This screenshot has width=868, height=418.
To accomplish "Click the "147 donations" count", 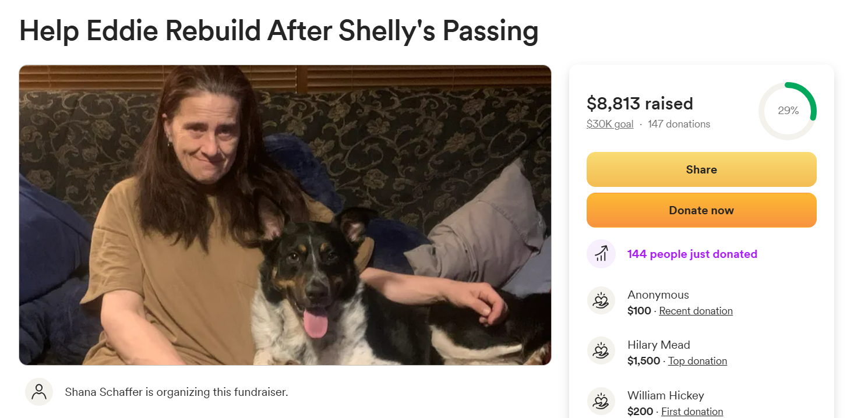I will (679, 124).
